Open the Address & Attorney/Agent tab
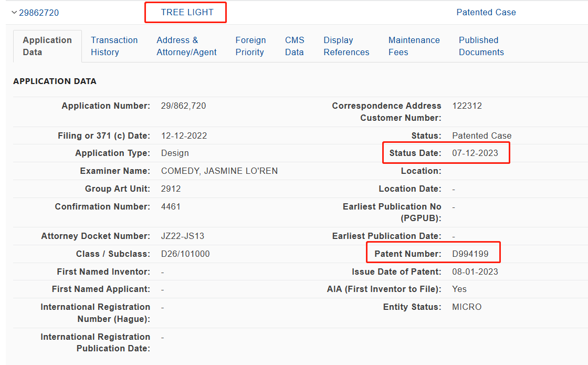The image size is (588, 365). pos(186,46)
